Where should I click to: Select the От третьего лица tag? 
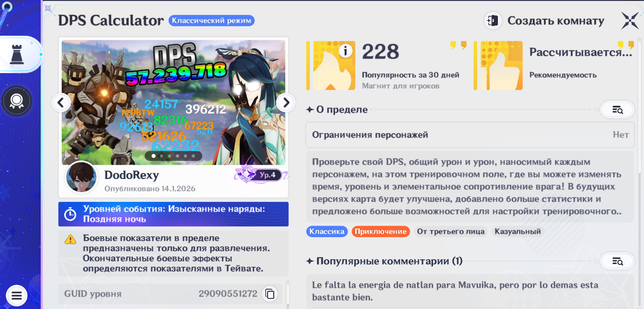[451, 231]
